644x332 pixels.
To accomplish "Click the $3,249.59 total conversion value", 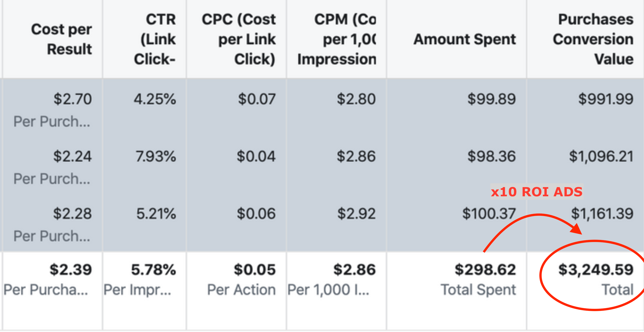I will coord(596,270).
